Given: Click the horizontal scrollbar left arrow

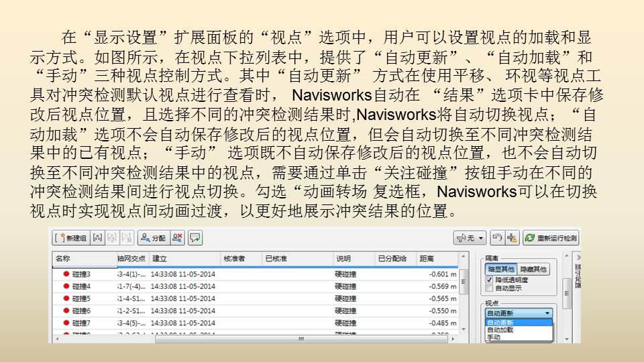Looking at the screenshot, I should click(56, 339).
